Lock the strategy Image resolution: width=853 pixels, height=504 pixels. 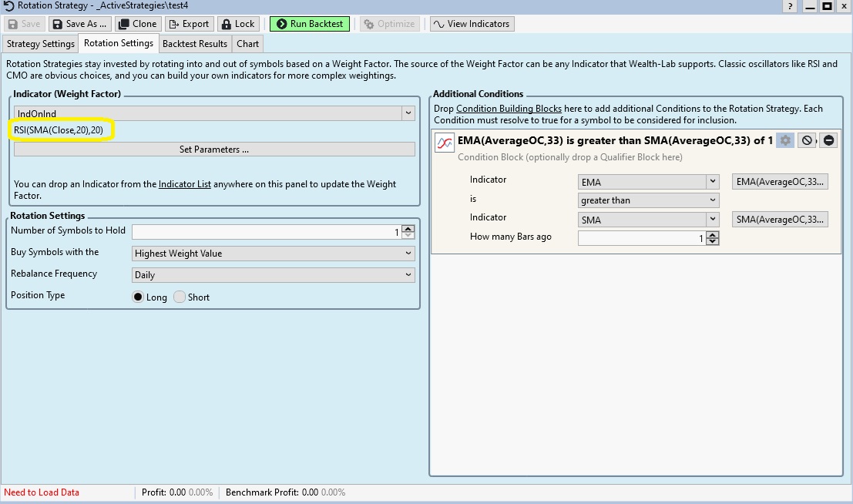click(237, 24)
